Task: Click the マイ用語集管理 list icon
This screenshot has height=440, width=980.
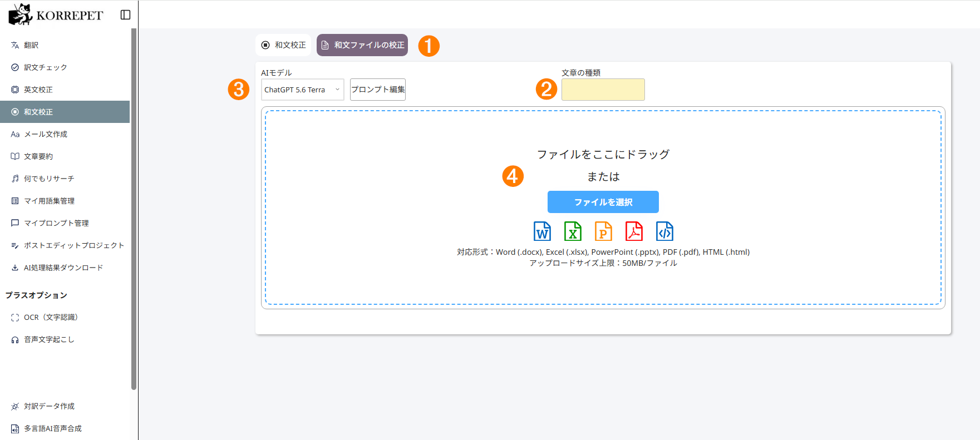Action: click(15, 201)
